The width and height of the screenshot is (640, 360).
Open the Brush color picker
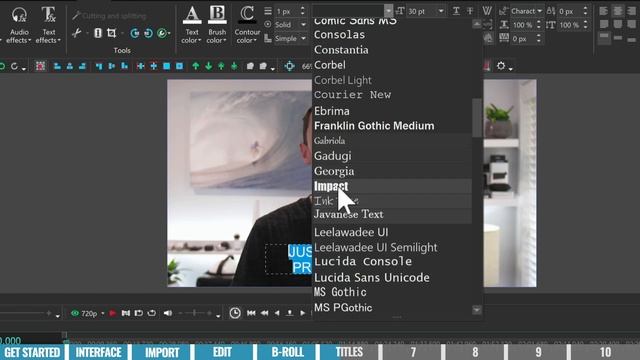click(x=217, y=25)
